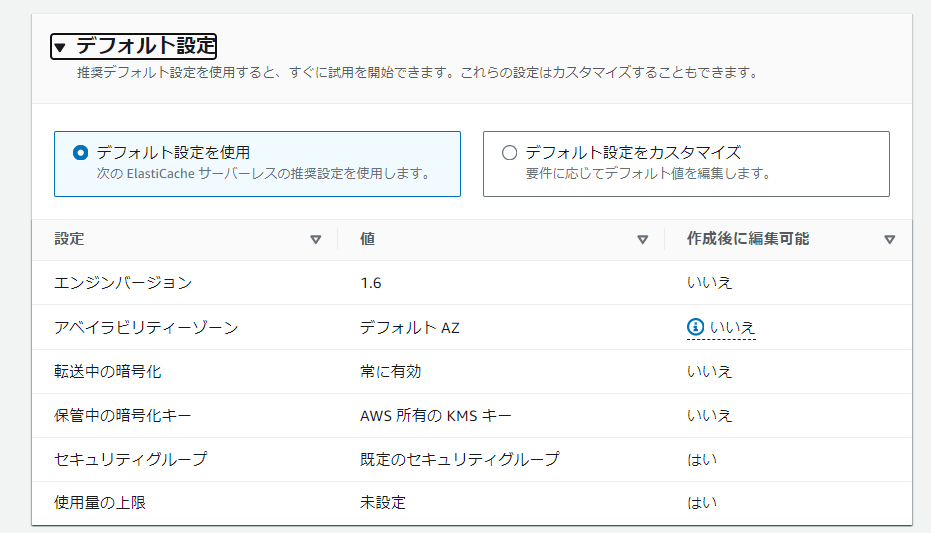The width and height of the screenshot is (931, 533).
Task: Select the セキュリティグループ row
Action: pos(472,459)
